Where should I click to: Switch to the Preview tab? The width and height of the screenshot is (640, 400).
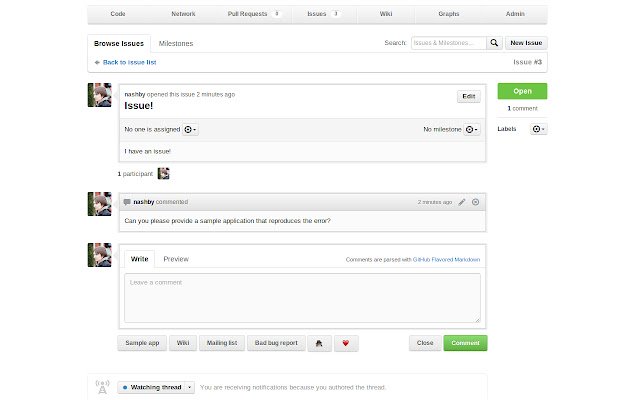tap(176, 259)
